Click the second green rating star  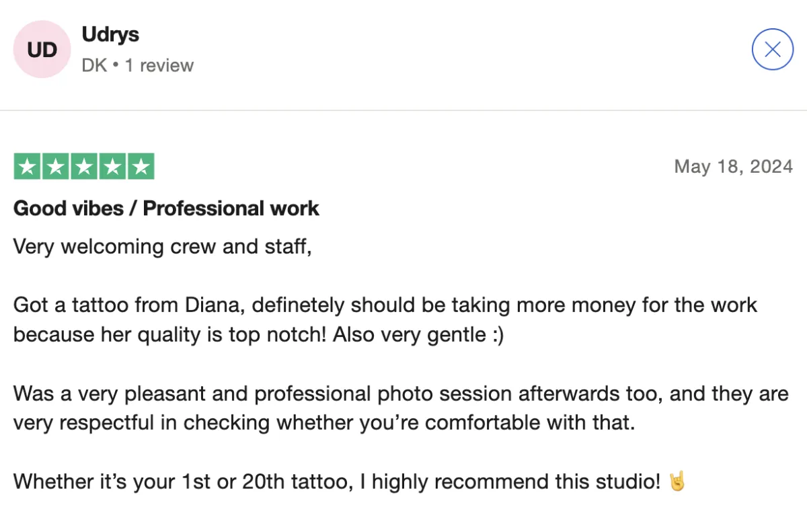[56, 167]
